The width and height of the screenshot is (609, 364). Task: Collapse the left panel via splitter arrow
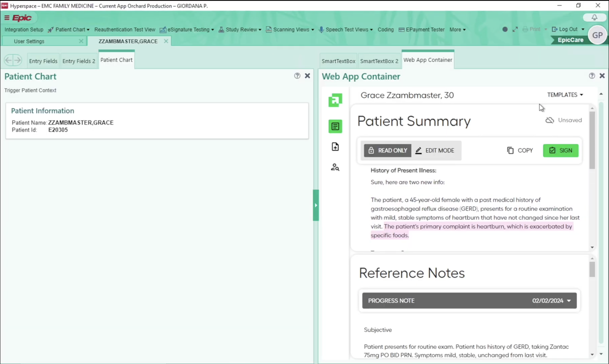coord(316,205)
